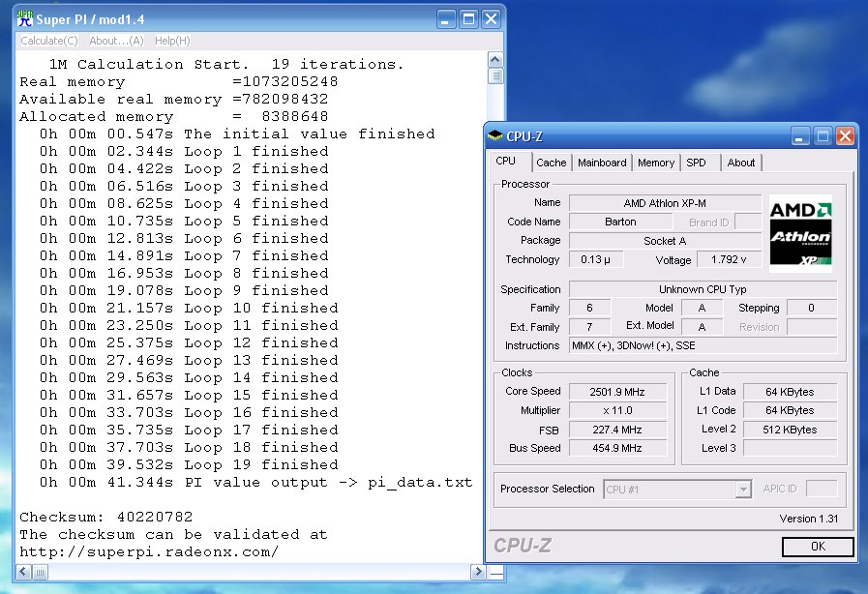868x594 pixels.
Task: Click the Checksum: 40220782 line
Action: pos(106,517)
